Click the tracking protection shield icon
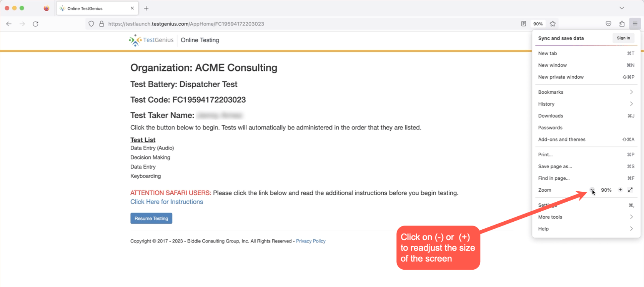Image resolution: width=644 pixels, height=287 pixels. [91, 24]
